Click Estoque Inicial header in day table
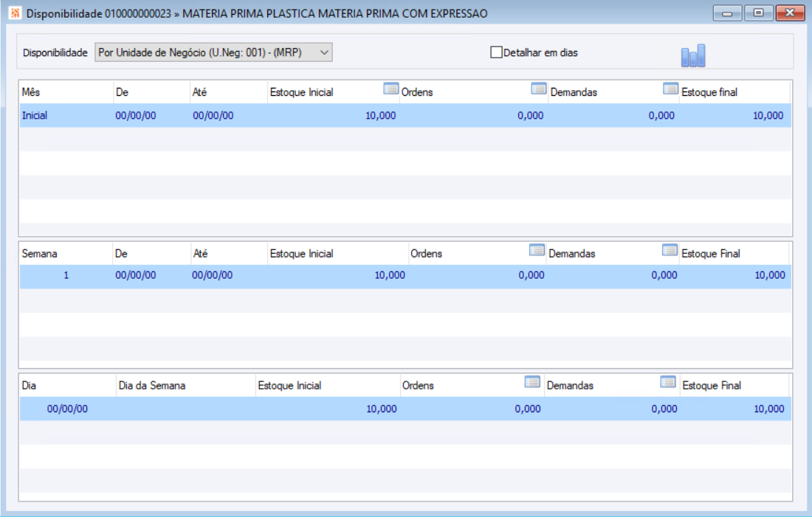The image size is (812, 517). [x=289, y=386]
